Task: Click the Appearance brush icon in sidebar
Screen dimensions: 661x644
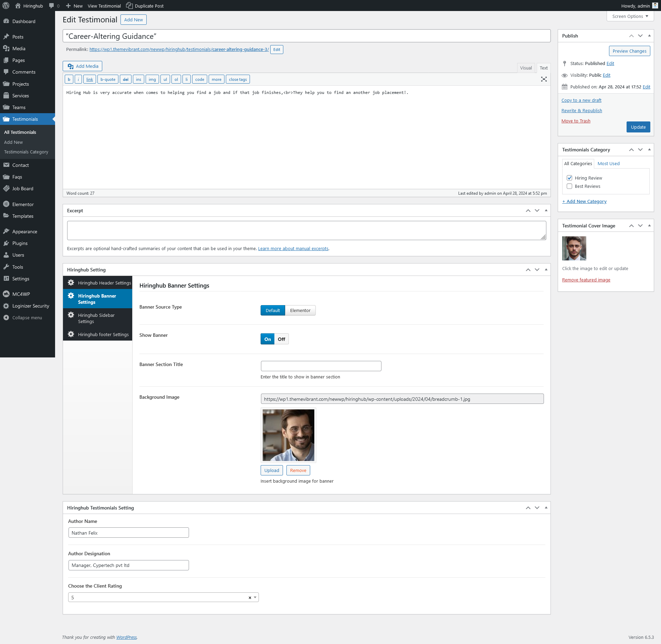Action: click(6, 232)
